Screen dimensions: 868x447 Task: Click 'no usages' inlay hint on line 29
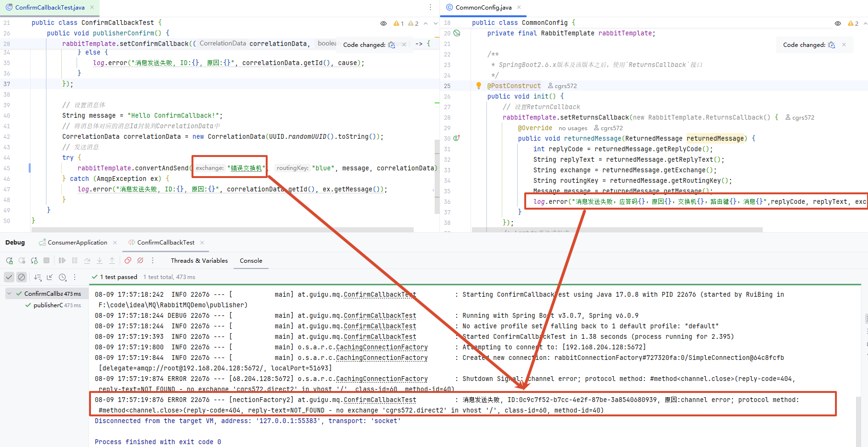[573, 128]
